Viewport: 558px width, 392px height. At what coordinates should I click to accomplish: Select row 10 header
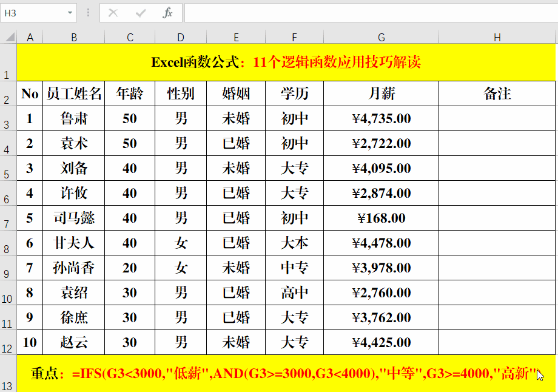point(8,292)
